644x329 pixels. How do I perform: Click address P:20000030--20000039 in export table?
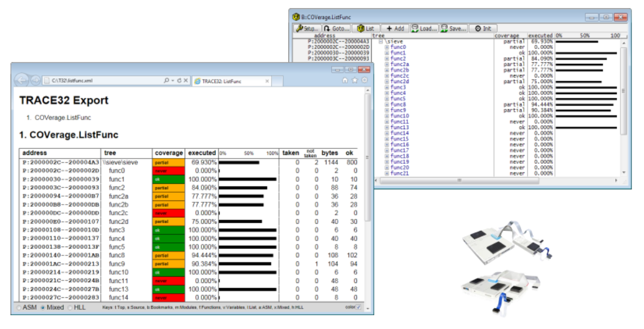61,179
